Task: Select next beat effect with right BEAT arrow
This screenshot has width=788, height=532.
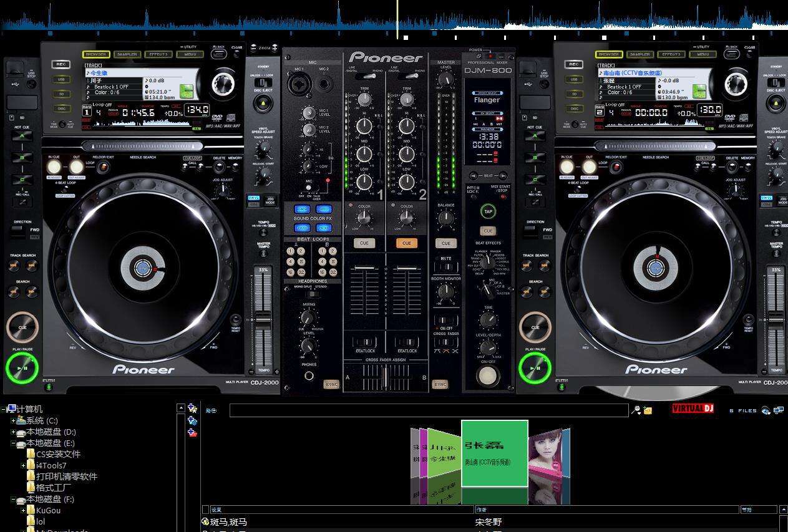Action: coord(504,176)
